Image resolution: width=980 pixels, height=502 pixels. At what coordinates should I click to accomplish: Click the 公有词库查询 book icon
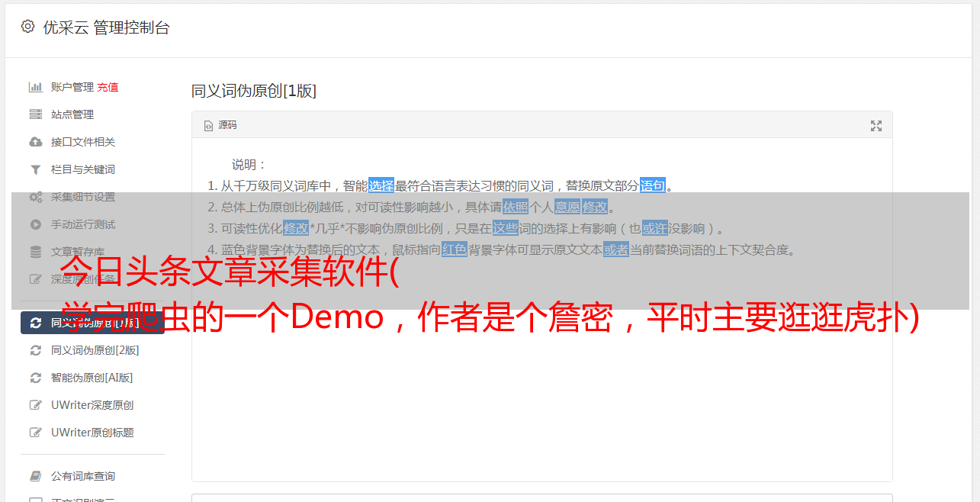tap(35, 476)
